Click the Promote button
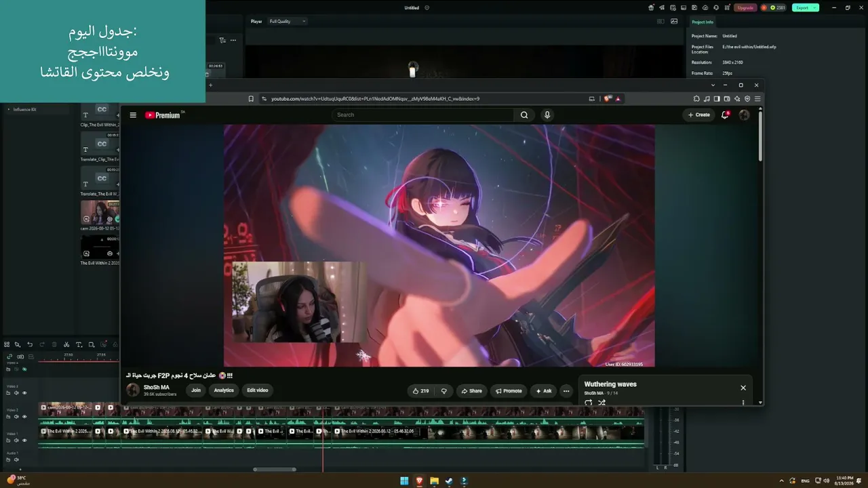 click(x=509, y=391)
